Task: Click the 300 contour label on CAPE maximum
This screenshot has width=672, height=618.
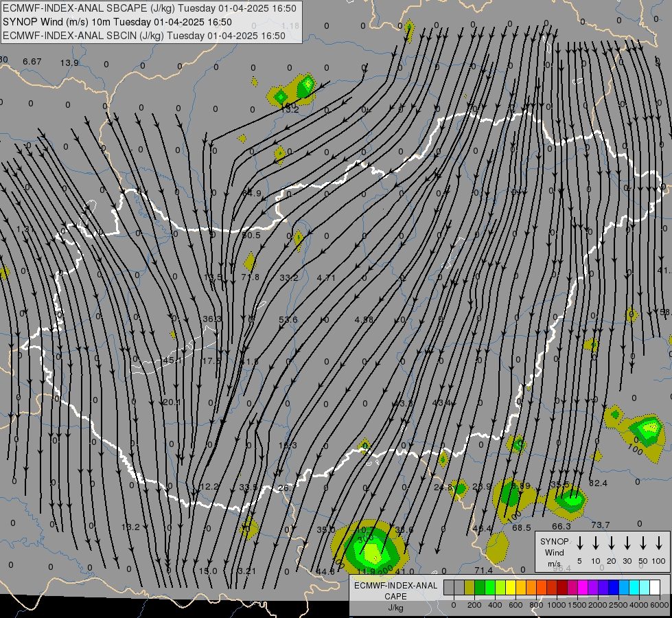Action: click(364, 538)
